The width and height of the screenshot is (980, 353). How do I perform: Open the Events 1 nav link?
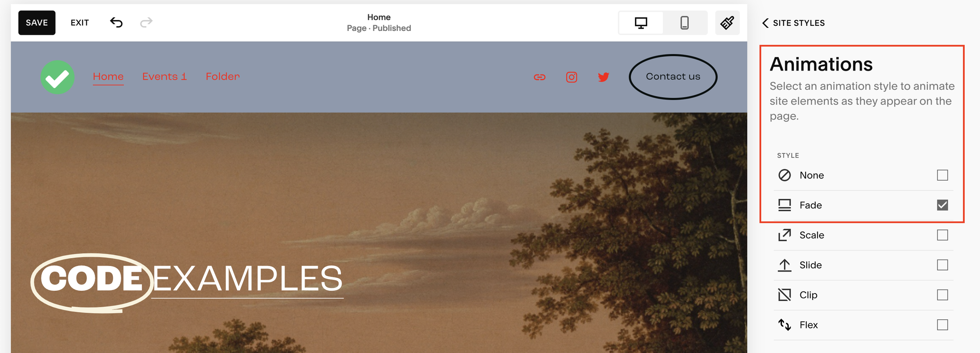click(x=164, y=76)
